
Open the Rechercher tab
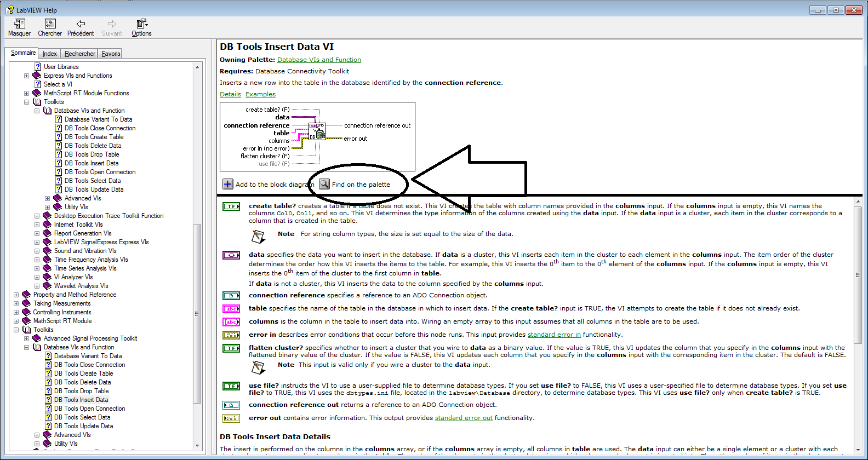click(79, 54)
